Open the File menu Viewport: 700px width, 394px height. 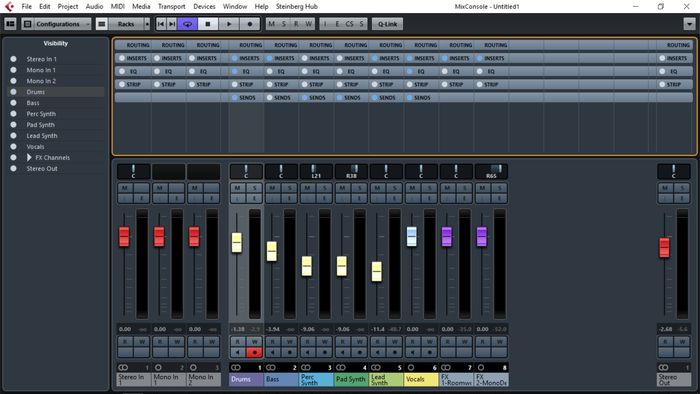(27, 6)
